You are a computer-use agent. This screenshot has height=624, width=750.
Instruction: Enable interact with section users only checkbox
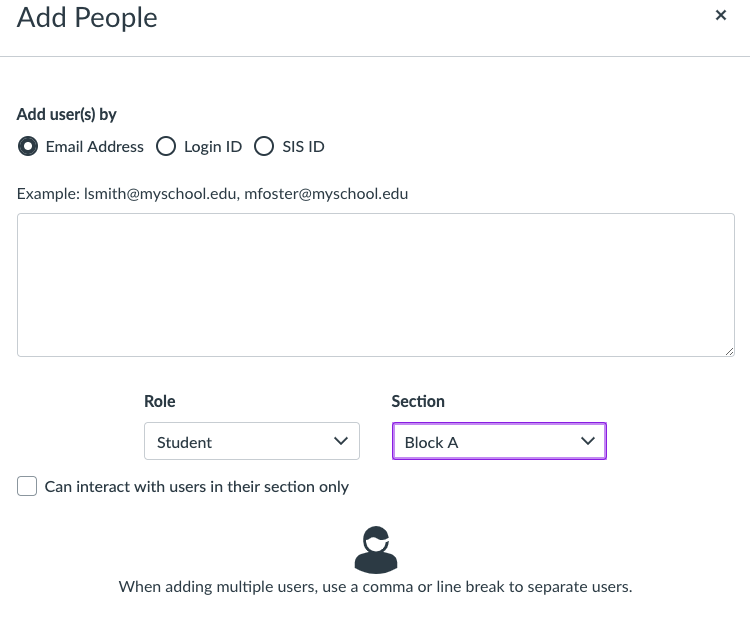(x=27, y=487)
